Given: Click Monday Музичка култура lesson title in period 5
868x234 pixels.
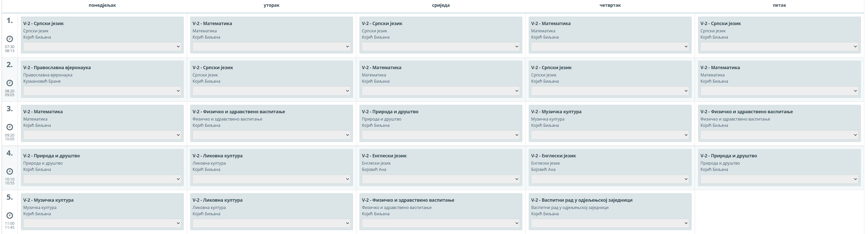Looking at the screenshot, I should tap(48, 200).
